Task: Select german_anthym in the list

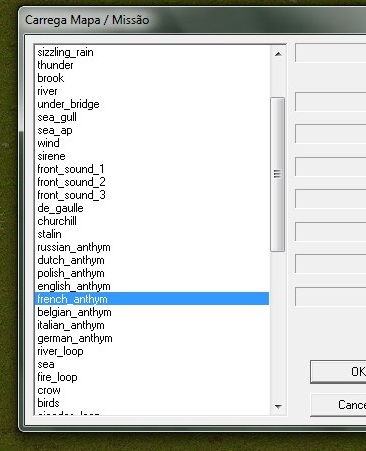Action: point(152,338)
